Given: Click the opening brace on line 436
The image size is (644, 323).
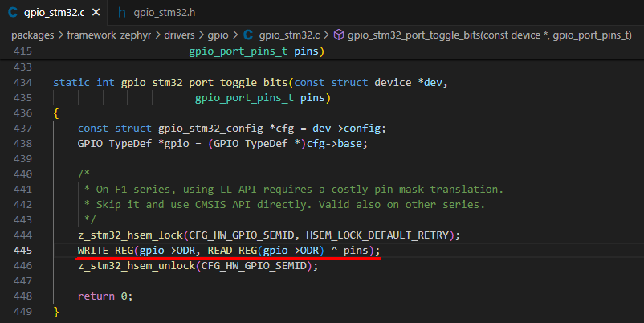Looking at the screenshot, I should (56, 113).
